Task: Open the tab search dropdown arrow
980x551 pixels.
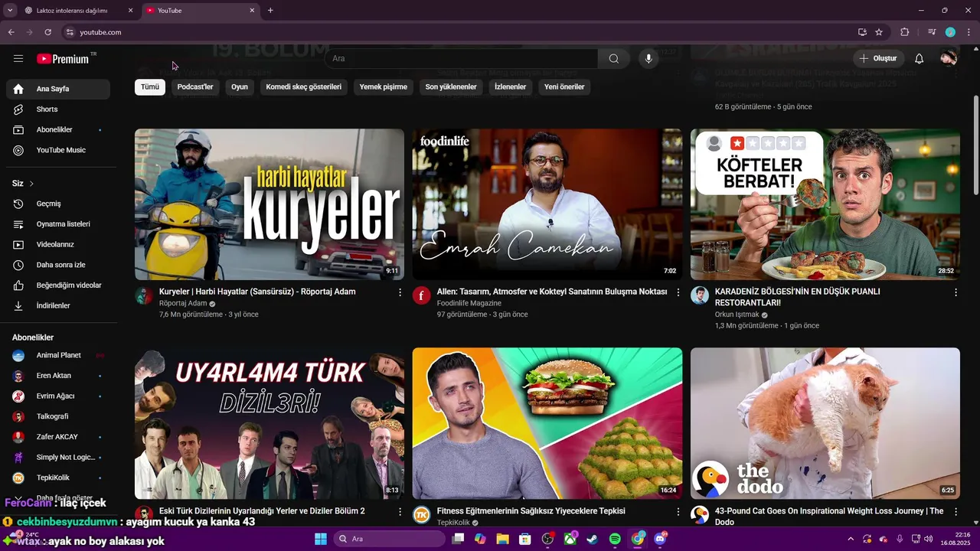Action: click(x=10, y=11)
